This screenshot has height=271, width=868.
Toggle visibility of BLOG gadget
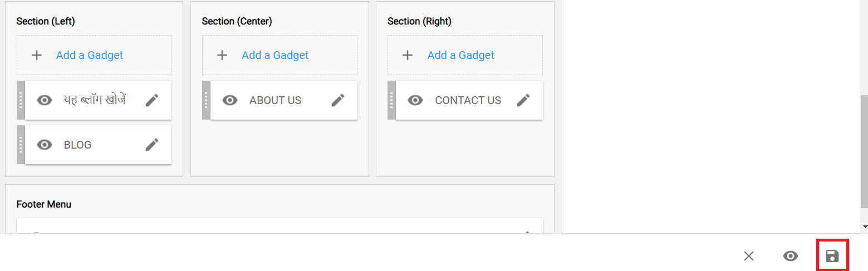tap(45, 145)
